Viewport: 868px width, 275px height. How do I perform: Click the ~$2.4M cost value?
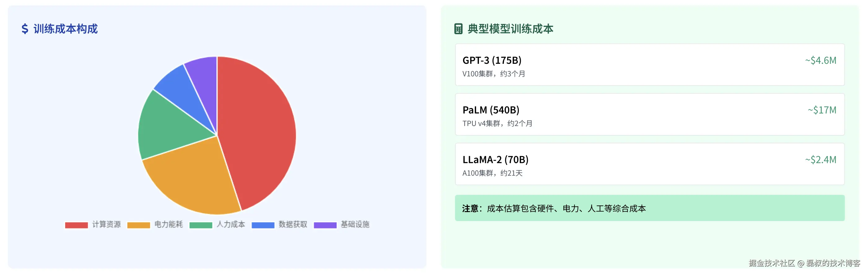click(x=821, y=159)
